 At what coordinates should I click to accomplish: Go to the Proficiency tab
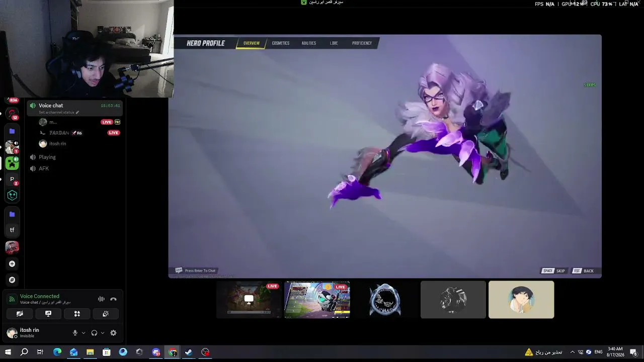[362, 43]
